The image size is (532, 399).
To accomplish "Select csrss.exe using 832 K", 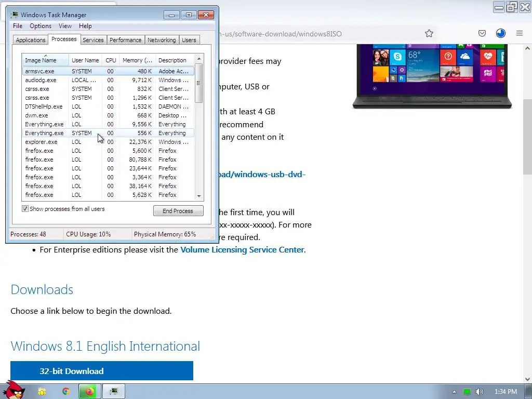I will pyautogui.click(x=108, y=89).
